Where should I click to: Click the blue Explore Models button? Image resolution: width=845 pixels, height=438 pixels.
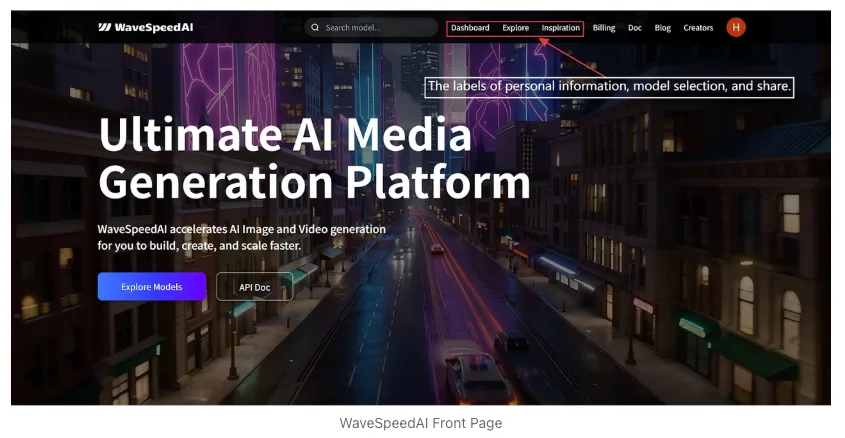pos(152,287)
